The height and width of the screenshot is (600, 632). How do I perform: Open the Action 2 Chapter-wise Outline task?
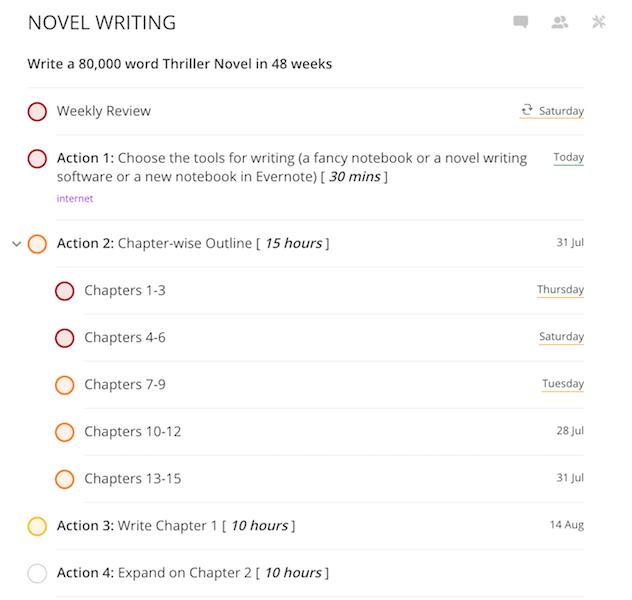click(x=193, y=243)
